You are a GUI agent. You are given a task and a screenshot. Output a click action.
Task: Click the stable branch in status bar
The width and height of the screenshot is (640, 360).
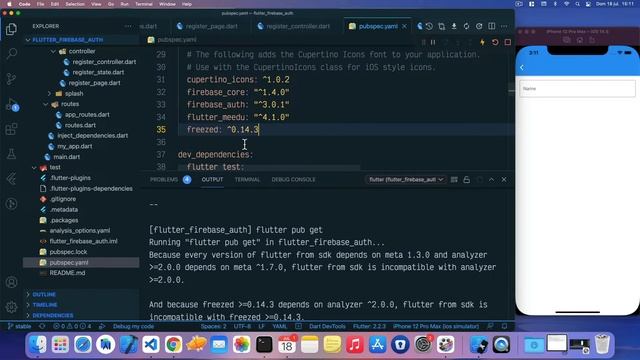20,327
